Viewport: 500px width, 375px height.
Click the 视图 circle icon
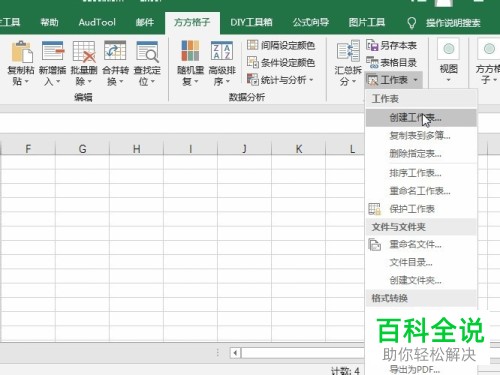pyautogui.click(x=449, y=49)
